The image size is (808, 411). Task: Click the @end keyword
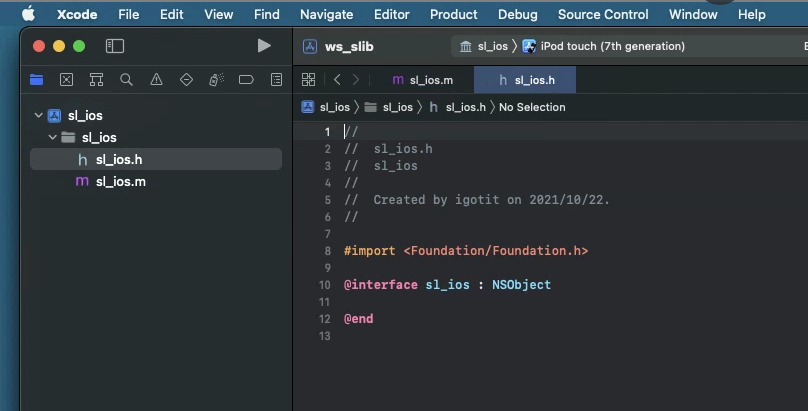pos(359,319)
